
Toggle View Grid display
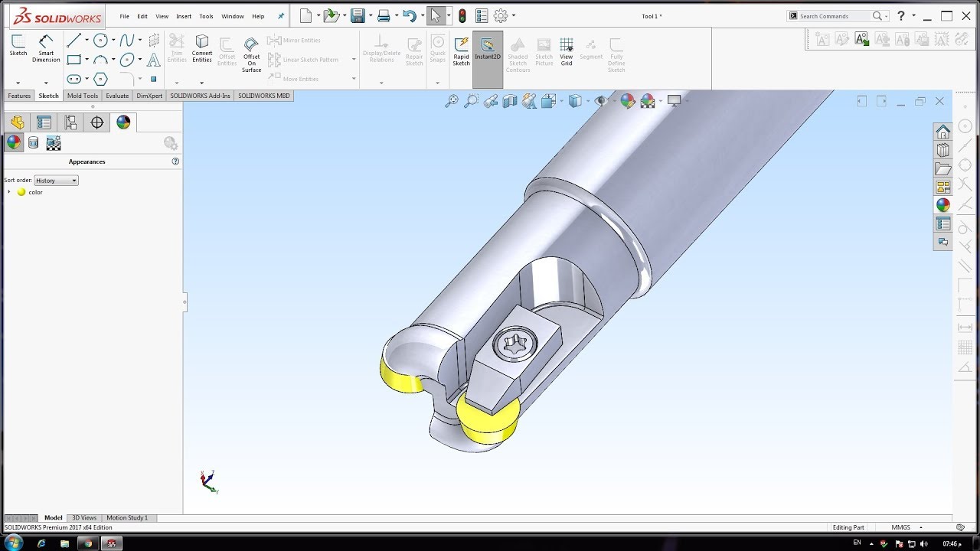click(x=567, y=51)
